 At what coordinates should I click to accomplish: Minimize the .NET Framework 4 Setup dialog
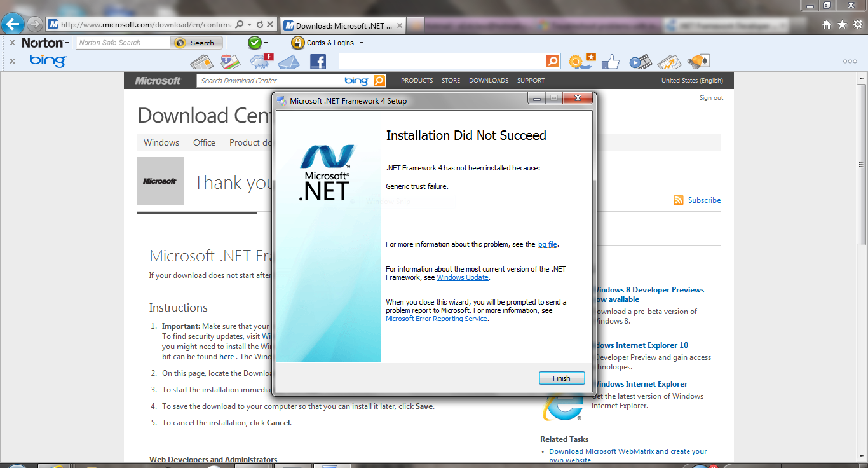pyautogui.click(x=537, y=99)
